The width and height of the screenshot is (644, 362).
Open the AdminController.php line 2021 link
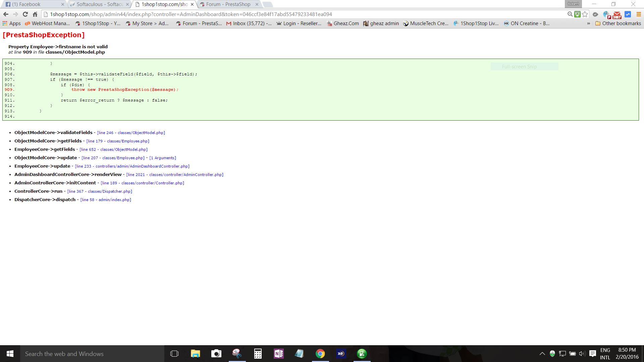tap(175, 175)
